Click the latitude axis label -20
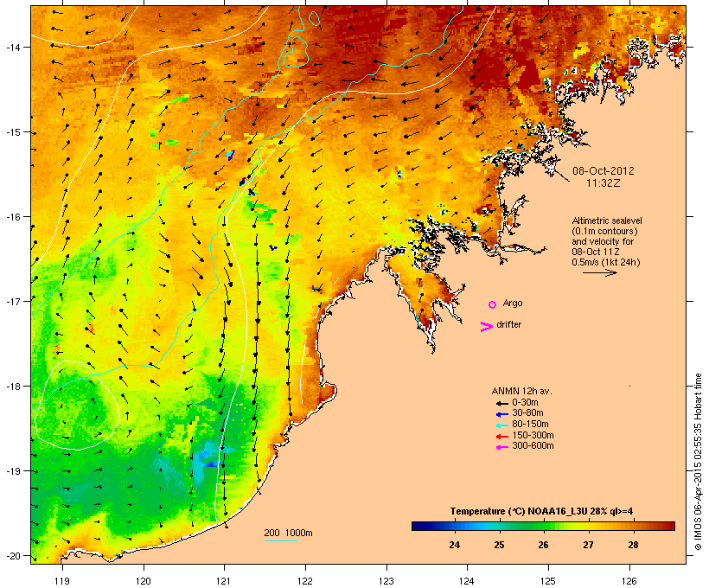 (x=12, y=555)
